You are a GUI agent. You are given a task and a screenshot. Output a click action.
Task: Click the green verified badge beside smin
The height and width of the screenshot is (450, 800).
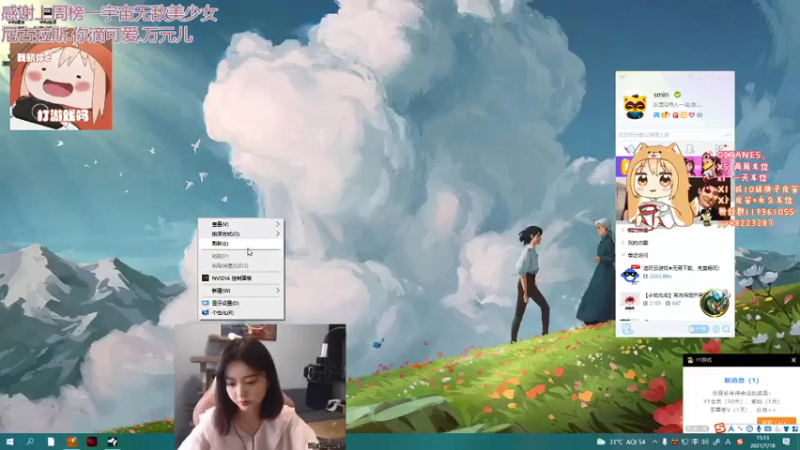pyautogui.click(x=678, y=94)
